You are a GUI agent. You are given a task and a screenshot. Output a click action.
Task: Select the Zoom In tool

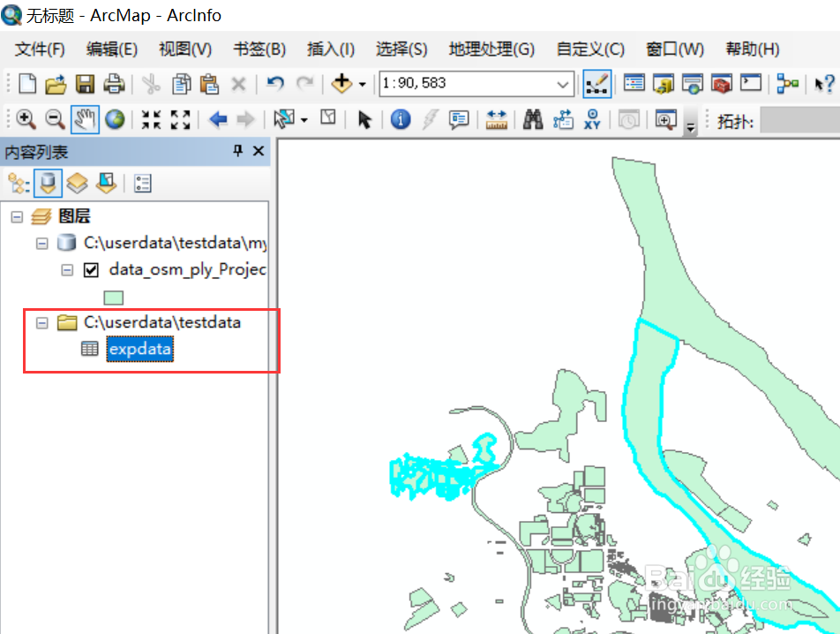(x=26, y=119)
